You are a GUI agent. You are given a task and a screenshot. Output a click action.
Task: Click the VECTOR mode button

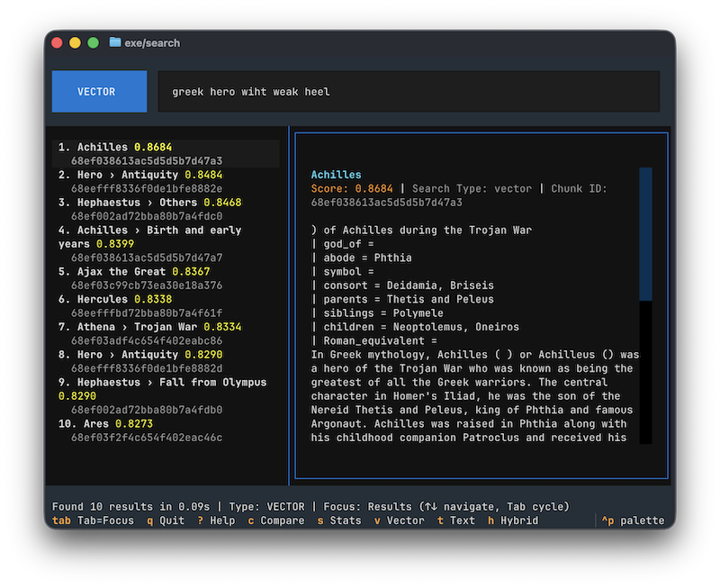(99, 91)
